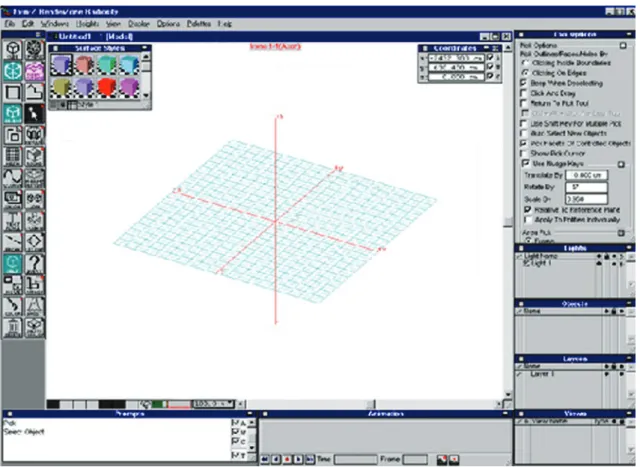Pick the olive yellow surface style swatch
Image resolution: width=640 pixels, height=467 pixels.
coord(61,87)
